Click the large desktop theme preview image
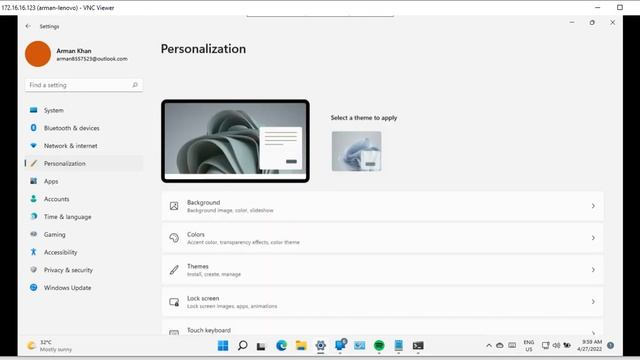The height and width of the screenshot is (360, 640). coord(235,141)
